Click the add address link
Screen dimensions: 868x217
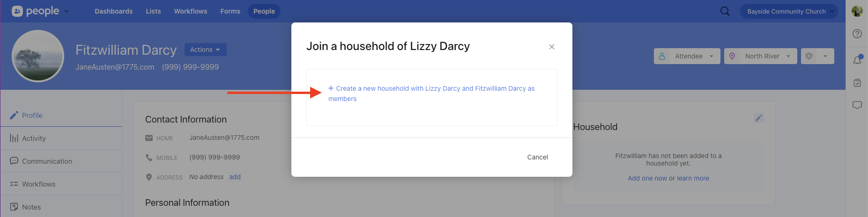pos(235,177)
